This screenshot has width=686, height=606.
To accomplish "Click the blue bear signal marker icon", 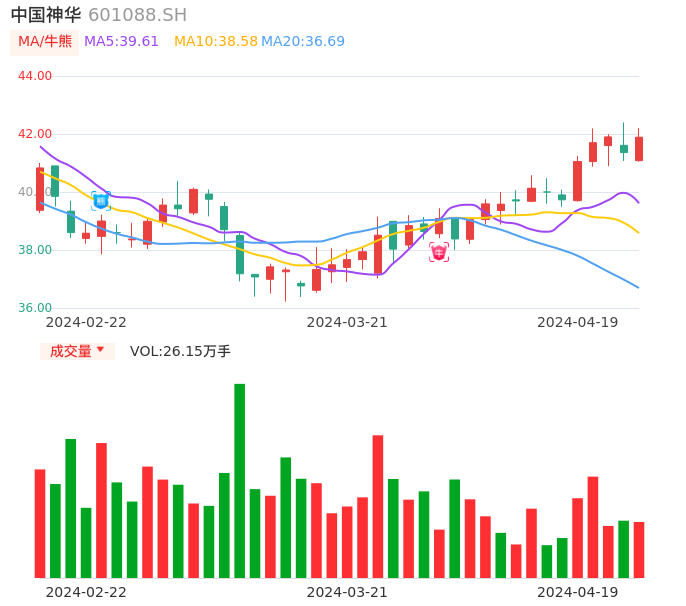I will [x=101, y=201].
